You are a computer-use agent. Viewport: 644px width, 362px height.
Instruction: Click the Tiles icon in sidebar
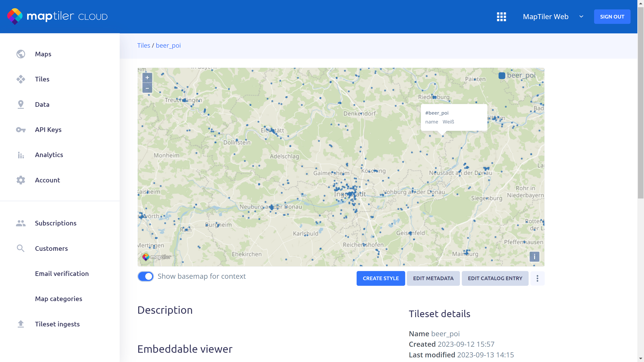pyautogui.click(x=21, y=79)
